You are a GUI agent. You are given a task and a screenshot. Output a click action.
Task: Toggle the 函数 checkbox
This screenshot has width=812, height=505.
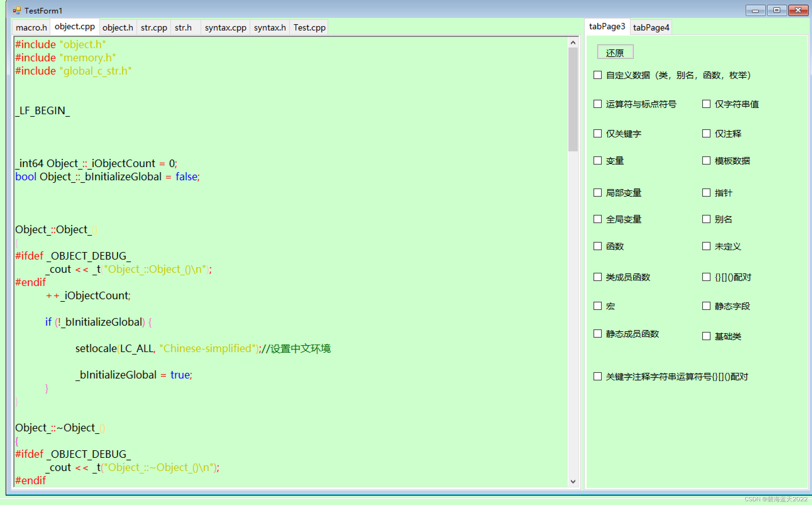tap(598, 246)
